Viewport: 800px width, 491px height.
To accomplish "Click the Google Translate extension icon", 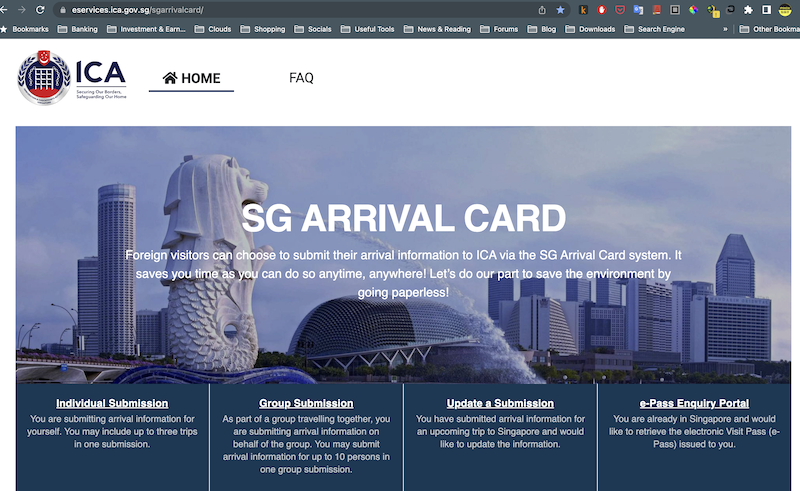I will tap(638, 9).
